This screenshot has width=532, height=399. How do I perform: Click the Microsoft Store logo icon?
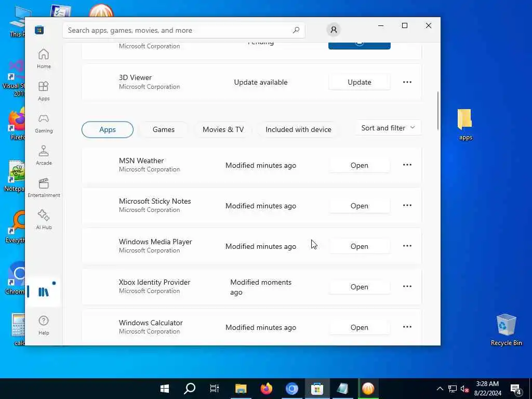39,30
